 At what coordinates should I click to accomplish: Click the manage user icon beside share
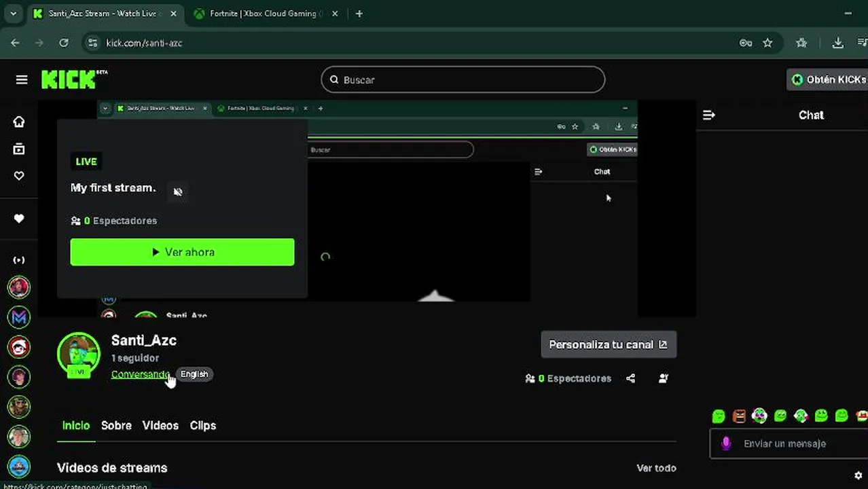pos(664,378)
